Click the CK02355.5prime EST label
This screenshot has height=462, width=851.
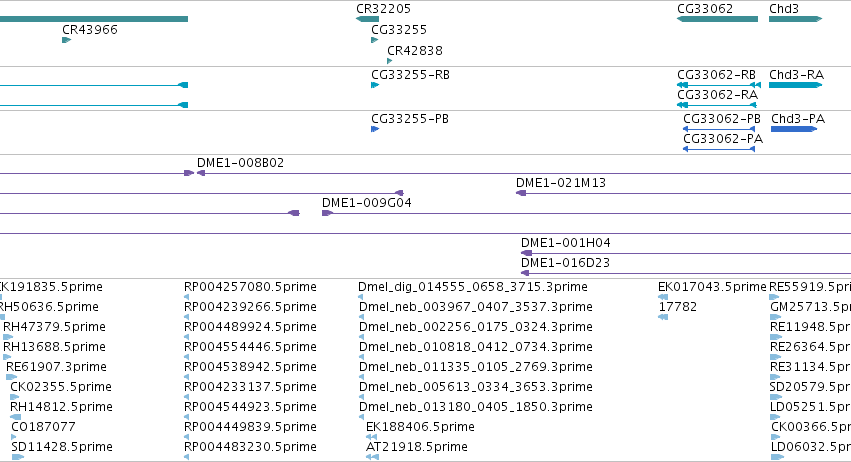(x=61, y=387)
